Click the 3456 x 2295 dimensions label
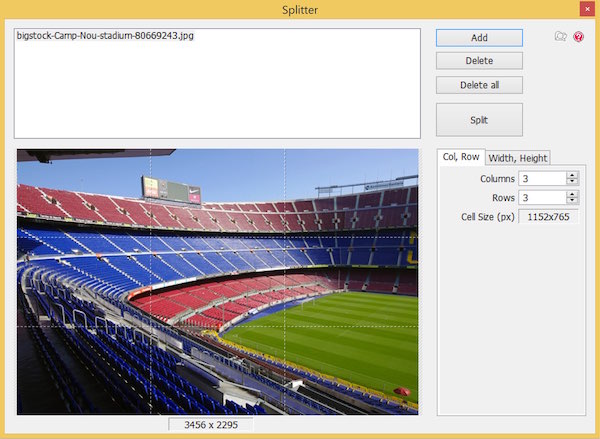This screenshot has width=600, height=439. 211,425
